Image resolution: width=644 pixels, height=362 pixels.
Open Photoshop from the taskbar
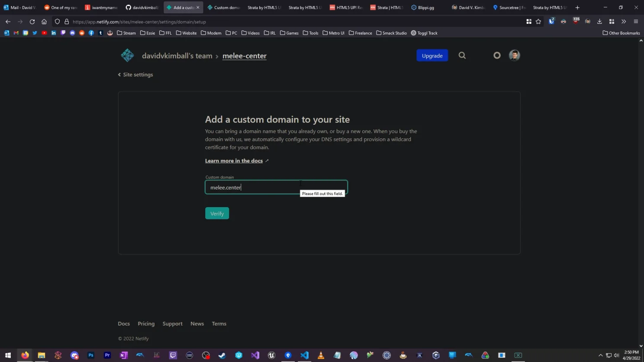coord(90,355)
